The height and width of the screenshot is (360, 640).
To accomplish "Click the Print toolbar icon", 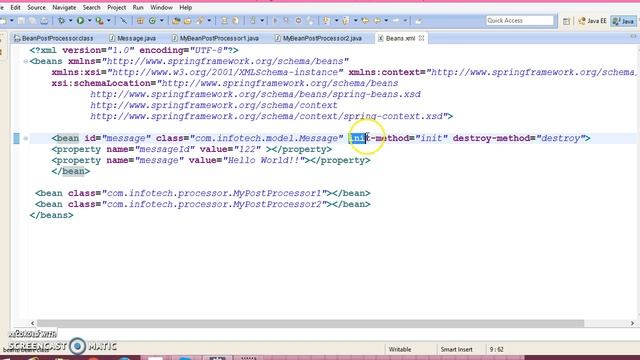I will click(44, 20).
